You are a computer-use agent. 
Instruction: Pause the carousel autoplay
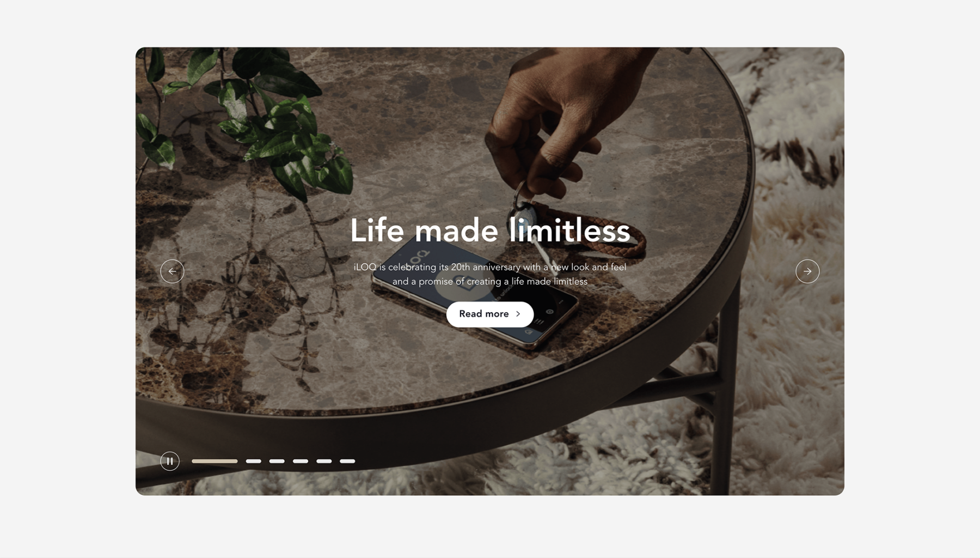click(170, 461)
